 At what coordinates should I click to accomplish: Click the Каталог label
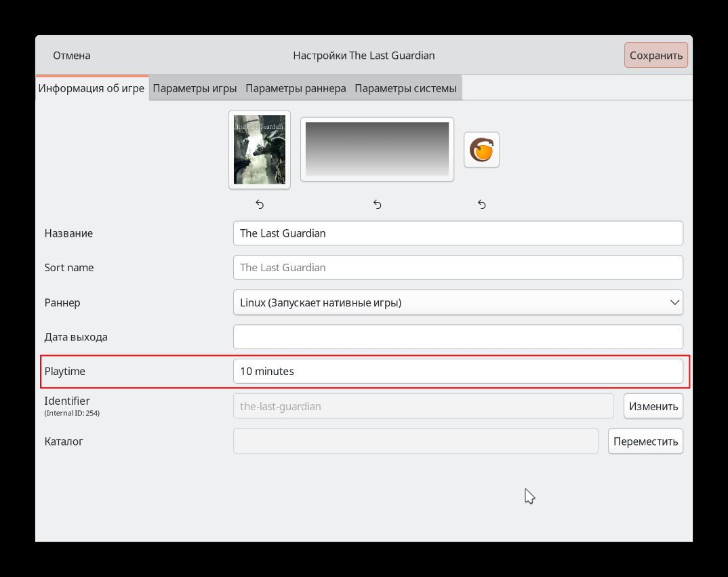point(64,441)
